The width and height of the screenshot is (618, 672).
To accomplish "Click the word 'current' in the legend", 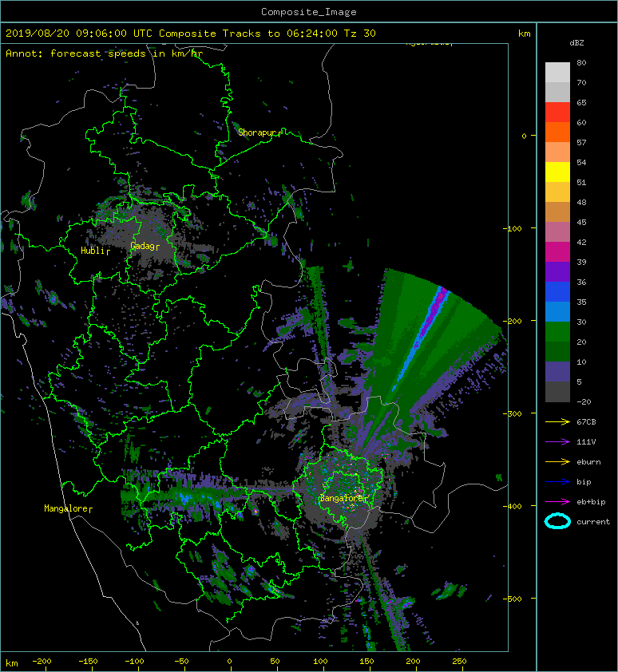I will coord(593,522).
